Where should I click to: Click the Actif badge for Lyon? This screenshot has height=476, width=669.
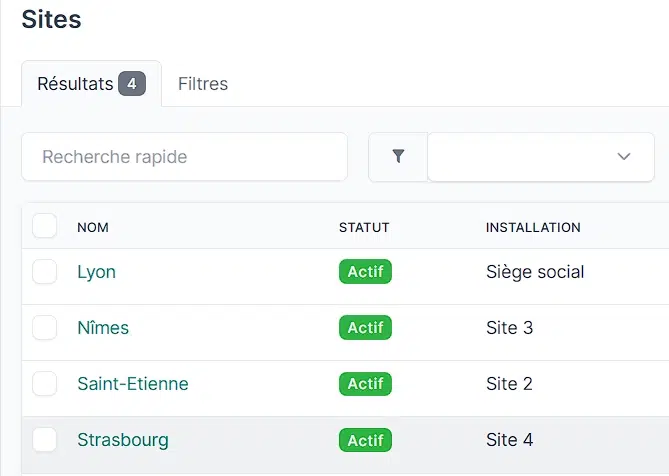[365, 272]
